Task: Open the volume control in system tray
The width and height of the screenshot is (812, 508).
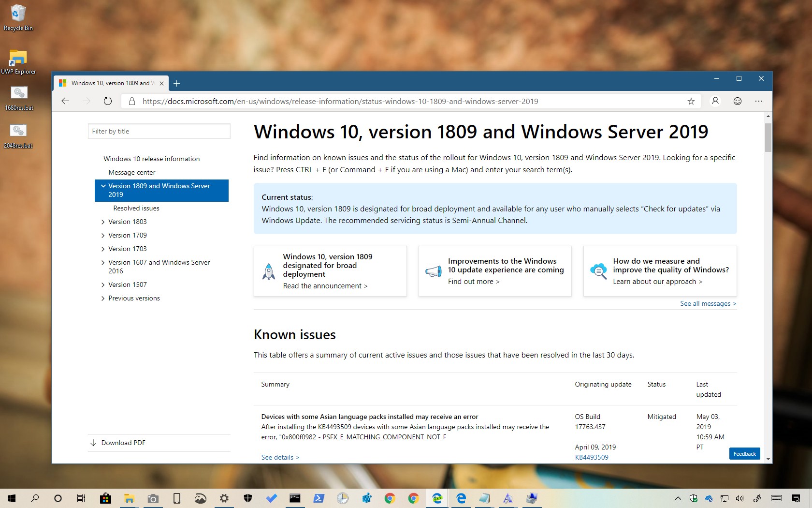Action: point(739,498)
